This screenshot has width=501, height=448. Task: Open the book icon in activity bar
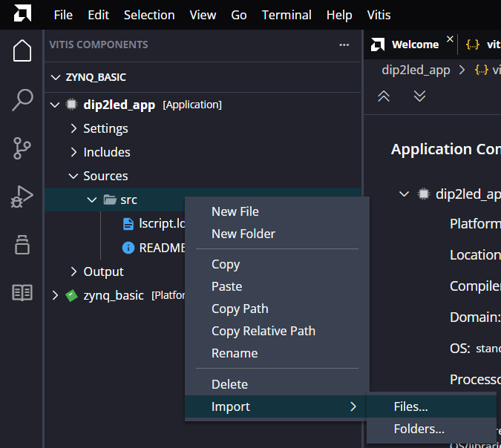click(22, 293)
